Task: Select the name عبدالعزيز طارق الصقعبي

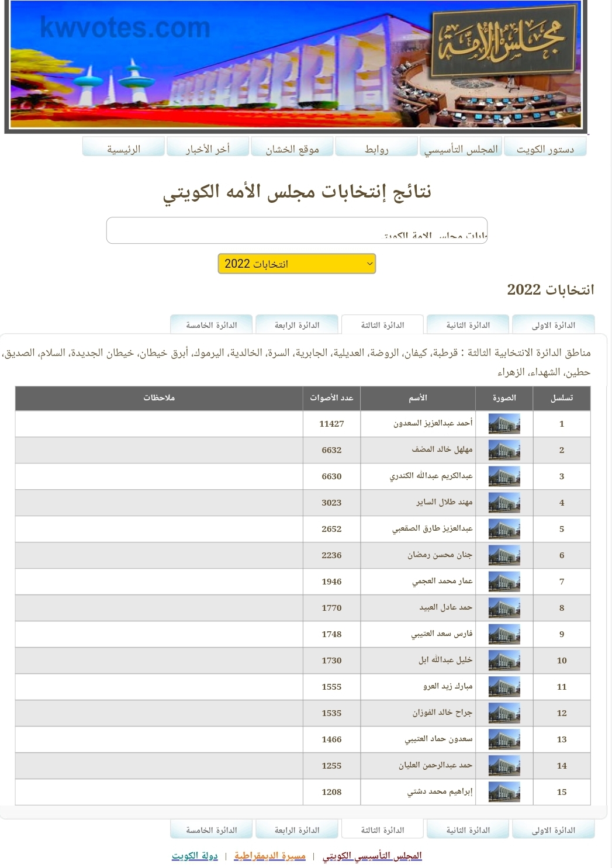Action: pos(433,528)
